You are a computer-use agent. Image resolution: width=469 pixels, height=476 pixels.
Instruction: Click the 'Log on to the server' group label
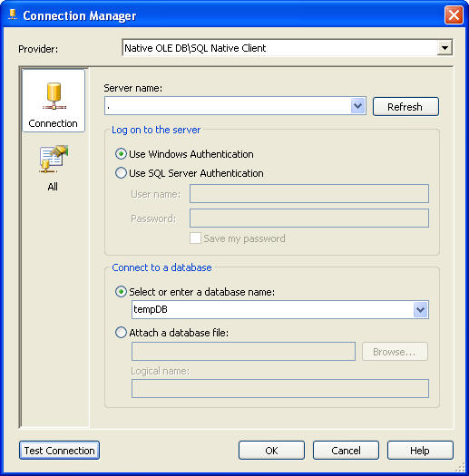(156, 130)
